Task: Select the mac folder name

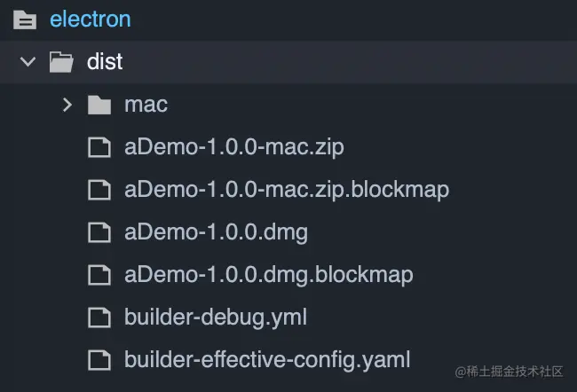Action: coord(146,105)
